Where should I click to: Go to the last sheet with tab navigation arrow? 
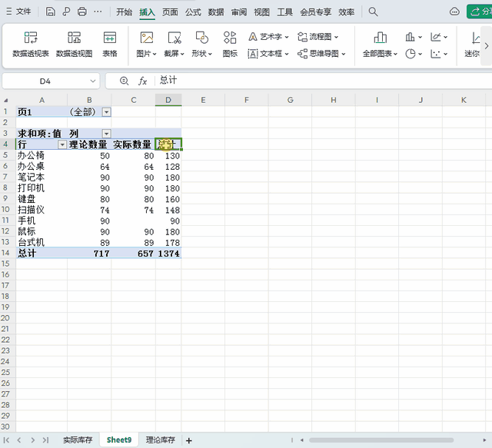(45, 440)
